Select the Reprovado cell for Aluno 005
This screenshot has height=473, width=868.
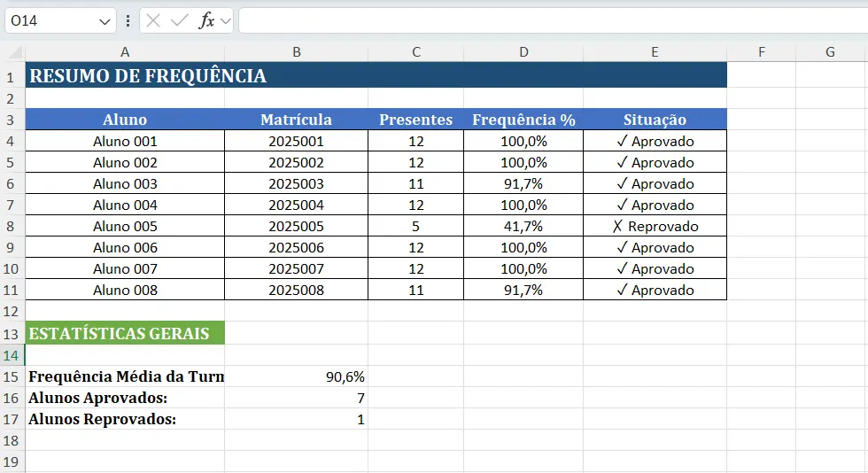[655, 226]
